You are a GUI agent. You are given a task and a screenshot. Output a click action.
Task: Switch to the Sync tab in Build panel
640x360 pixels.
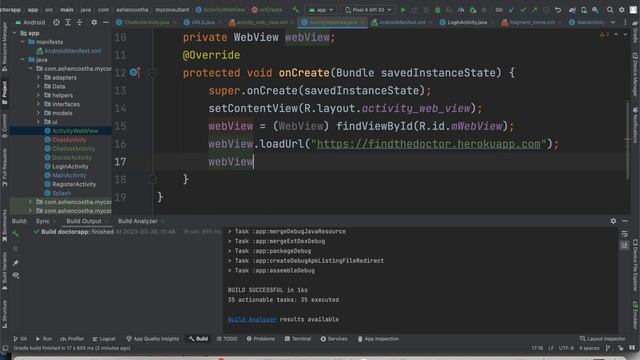[43, 221]
